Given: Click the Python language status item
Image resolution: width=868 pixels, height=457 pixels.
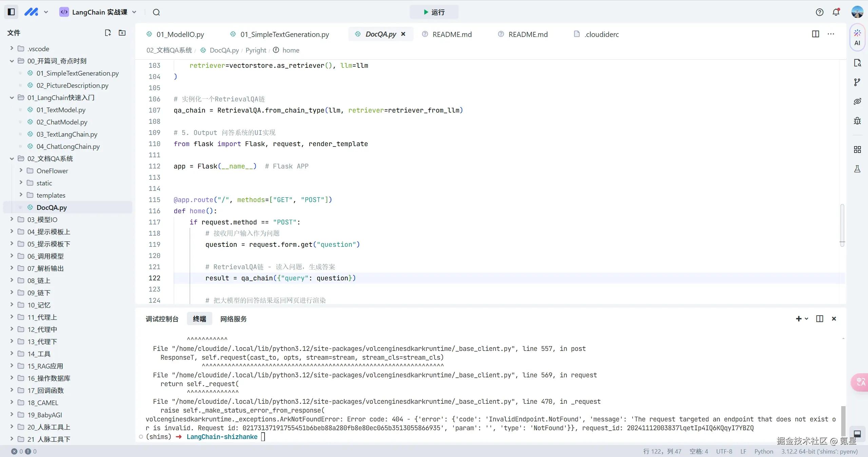Looking at the screenshot, I should click(x=764, y=451).
